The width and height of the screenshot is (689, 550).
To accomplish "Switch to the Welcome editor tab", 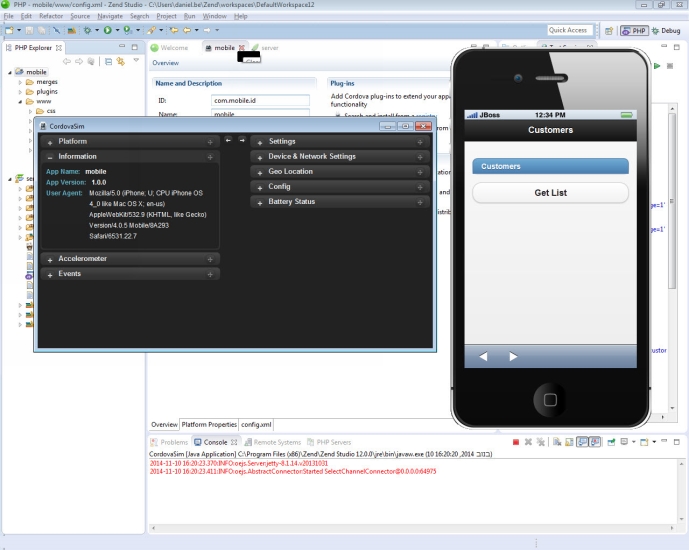I will [x=170, y=47].
